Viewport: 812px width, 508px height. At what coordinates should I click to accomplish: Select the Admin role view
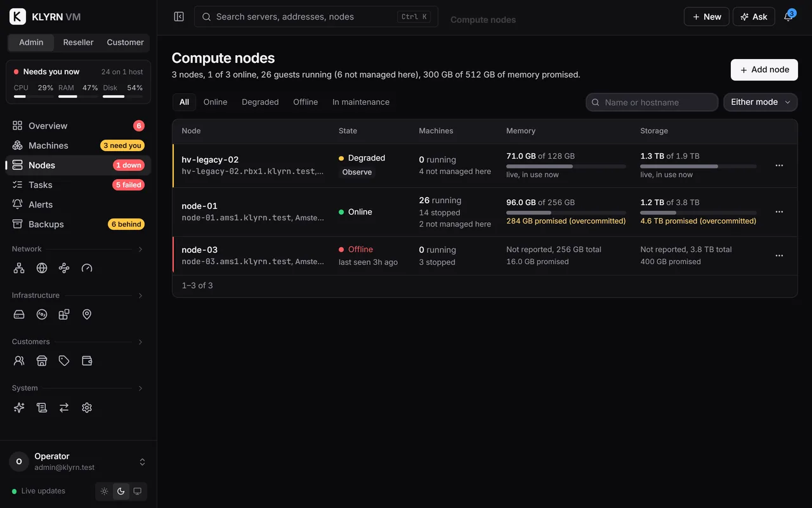coord(31,43)
